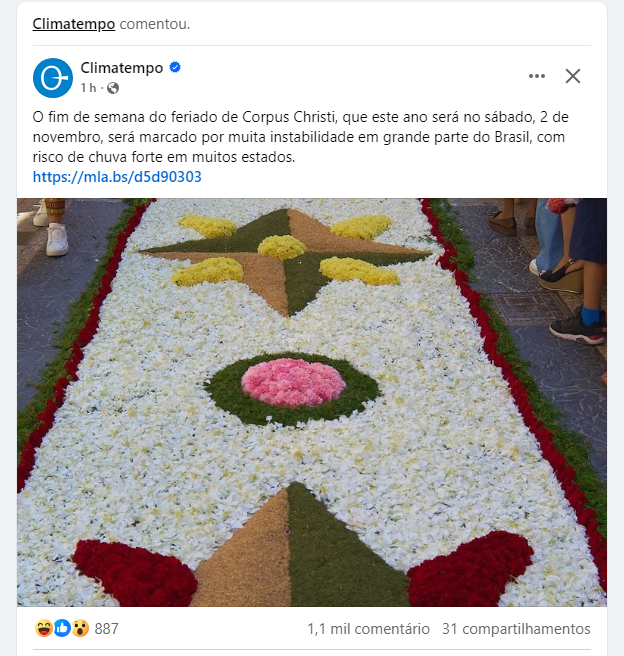The image size is (624, 656).
Task: Click the post text about Corpus Christi
Action: click(x=300, y=137)
